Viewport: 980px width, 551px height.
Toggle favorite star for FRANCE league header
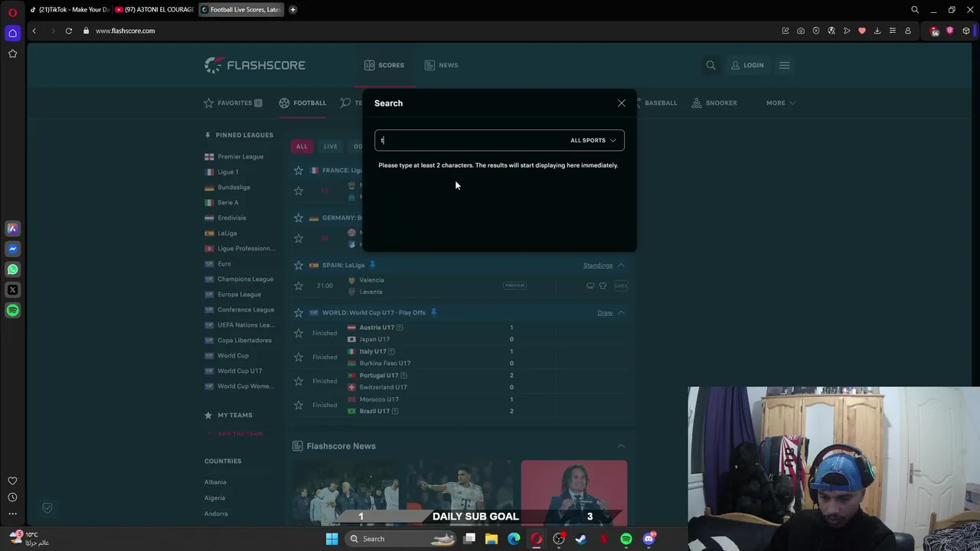click(x=299, y=170)
